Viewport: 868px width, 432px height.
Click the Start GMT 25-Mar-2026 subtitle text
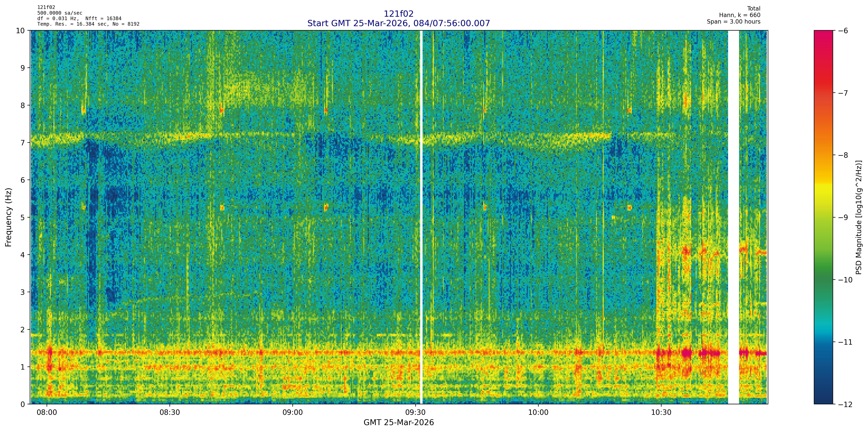[398, 23]
